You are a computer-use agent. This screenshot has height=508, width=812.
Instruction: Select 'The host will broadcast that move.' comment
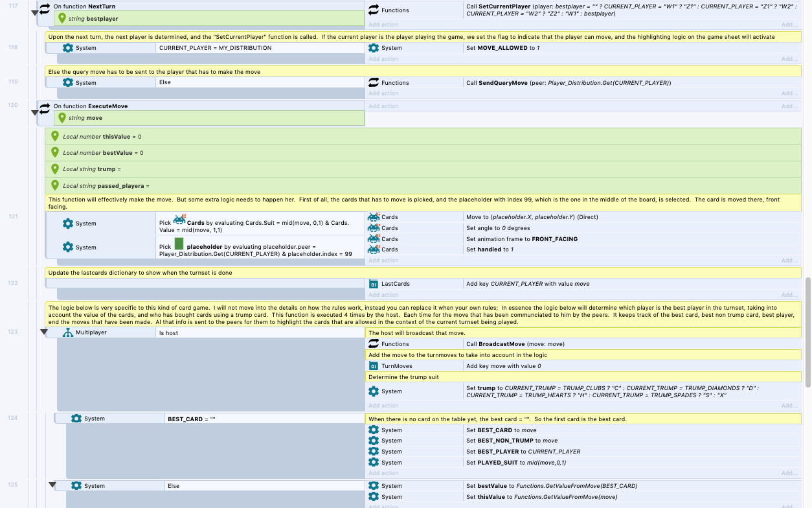point(583,333)
